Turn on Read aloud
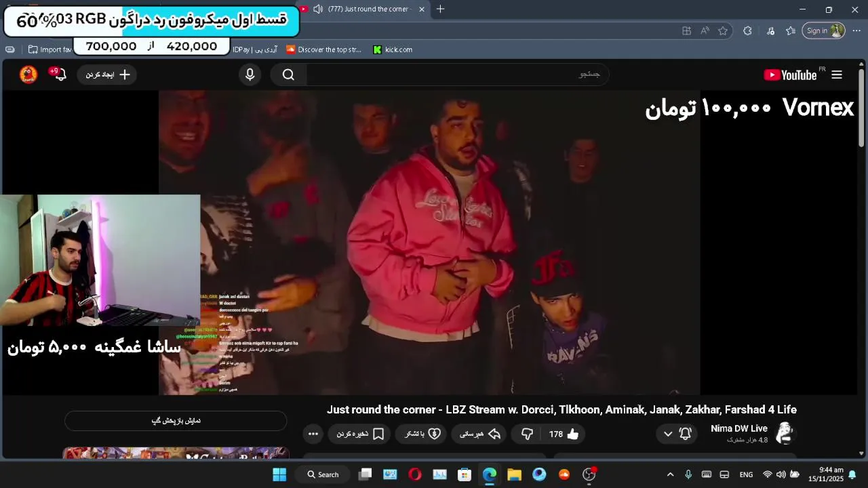This screenshot has width=868, height=488. 705,30
